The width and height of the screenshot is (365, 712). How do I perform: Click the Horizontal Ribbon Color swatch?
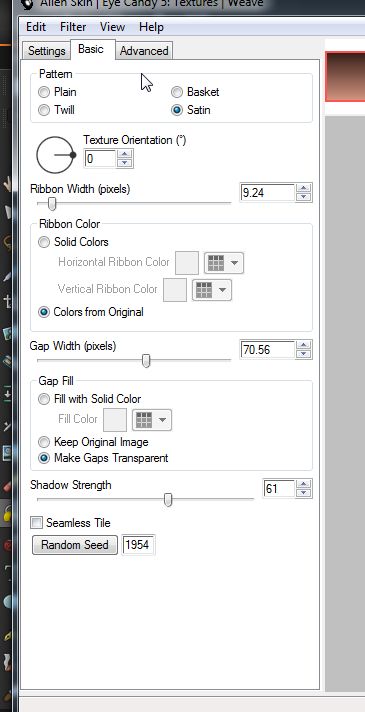pyautogui.click(x=187, y=263)
